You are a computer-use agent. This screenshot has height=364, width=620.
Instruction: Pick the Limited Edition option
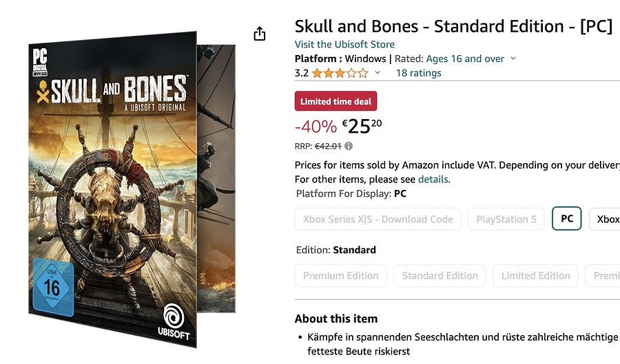pos(536,275)
